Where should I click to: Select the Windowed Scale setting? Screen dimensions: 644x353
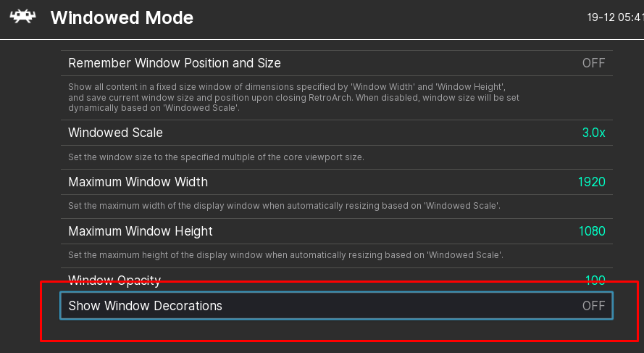click(337, 133)
